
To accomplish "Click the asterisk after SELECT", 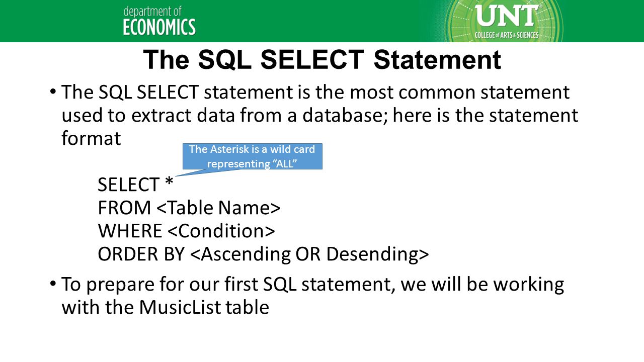I will click(x=169, y=183).
